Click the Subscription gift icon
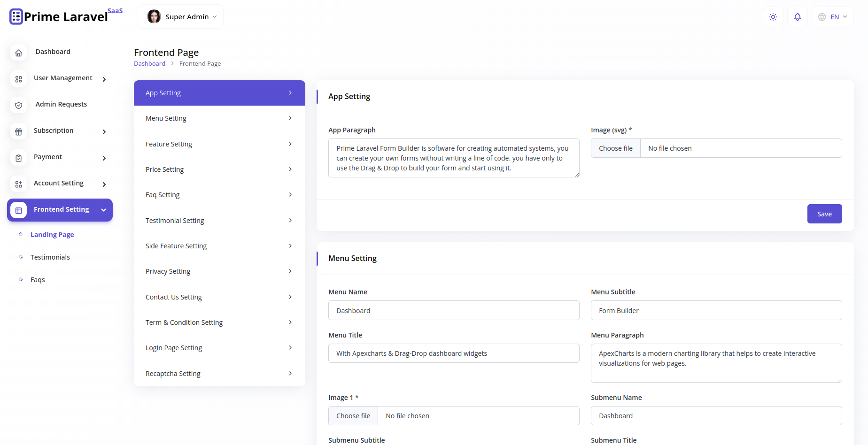868x445 pixels. 18,131
